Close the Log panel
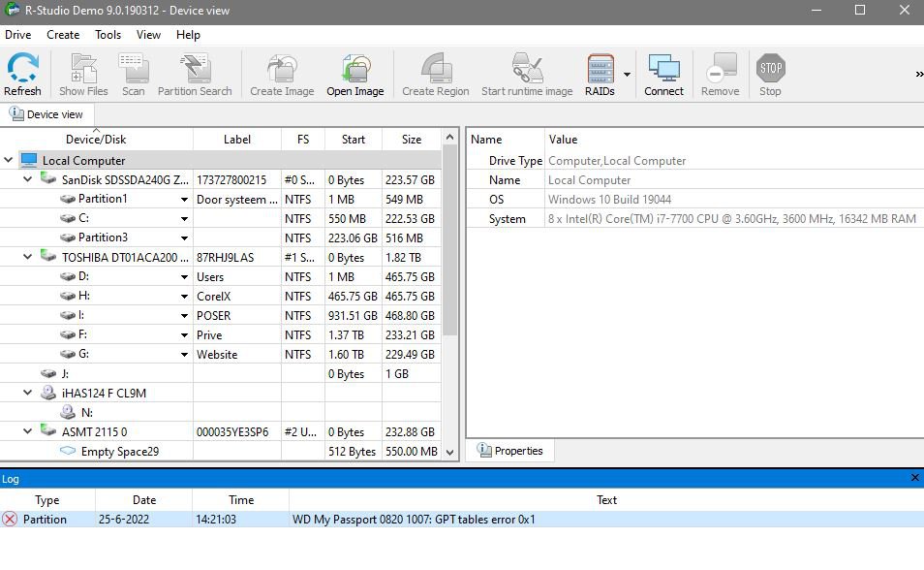Viewport: 924px width, 570px height. pos(914,478)
